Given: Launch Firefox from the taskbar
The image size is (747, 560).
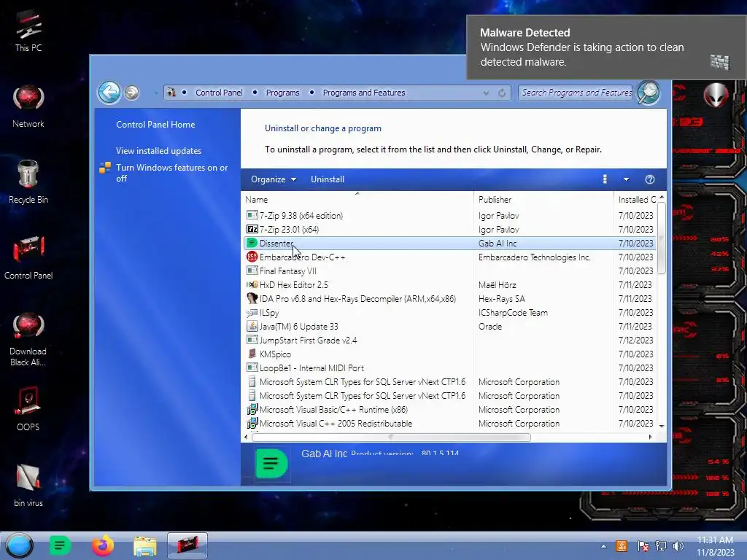Looking at the screenshot, I should (x=102, y=545).
